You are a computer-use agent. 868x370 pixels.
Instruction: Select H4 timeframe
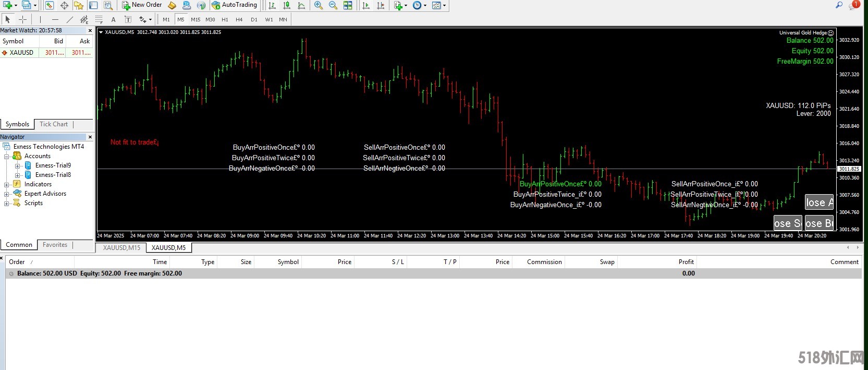pos(239,19)
